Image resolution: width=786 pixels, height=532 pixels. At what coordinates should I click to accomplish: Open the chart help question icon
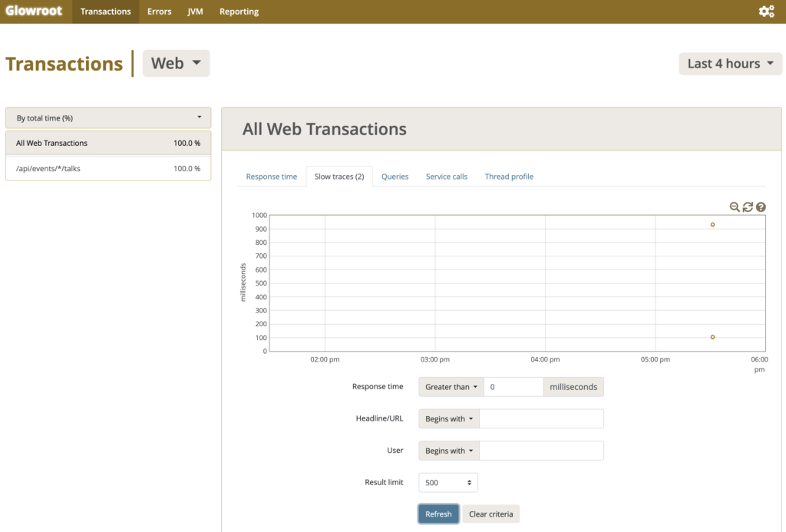coord(761,207)
